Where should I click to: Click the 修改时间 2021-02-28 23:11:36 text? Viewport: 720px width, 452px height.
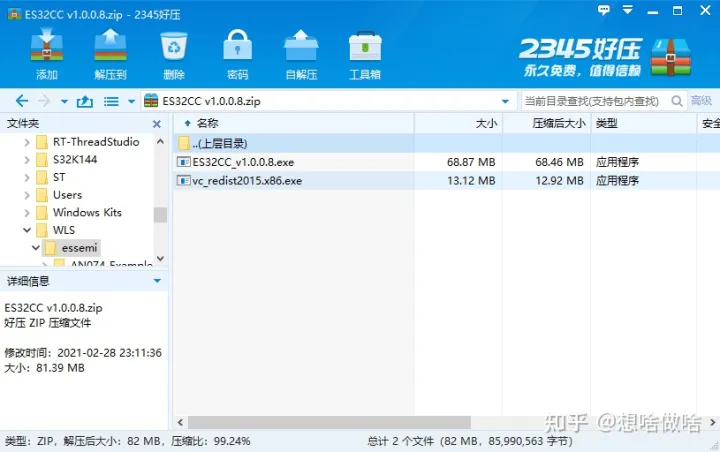click(x=83, y=353)
